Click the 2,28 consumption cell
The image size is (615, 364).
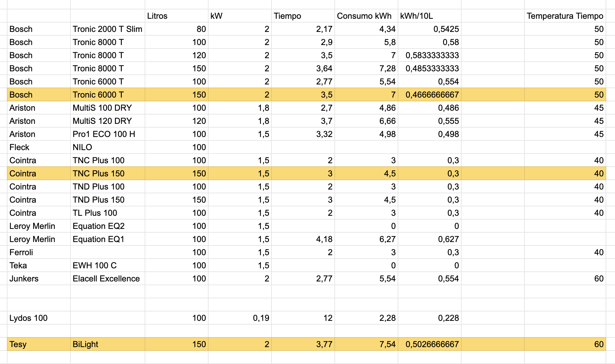click(366, 318)
